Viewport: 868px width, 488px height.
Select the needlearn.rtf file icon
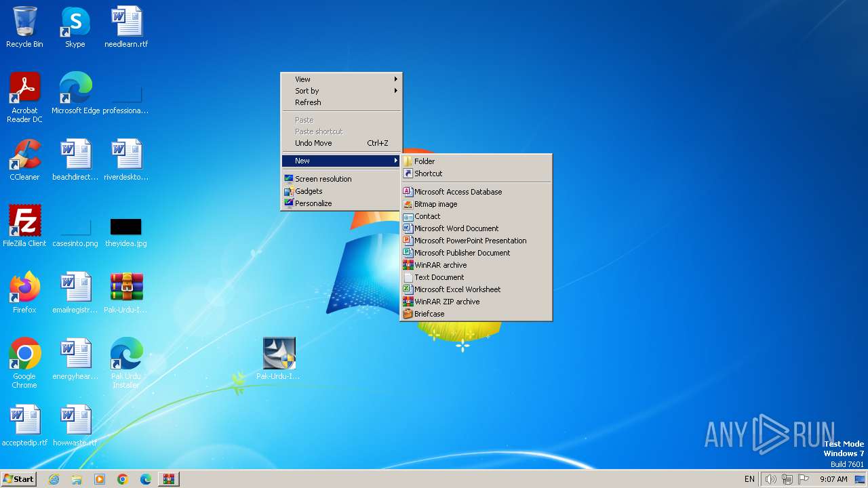click(x=126, y=27)
